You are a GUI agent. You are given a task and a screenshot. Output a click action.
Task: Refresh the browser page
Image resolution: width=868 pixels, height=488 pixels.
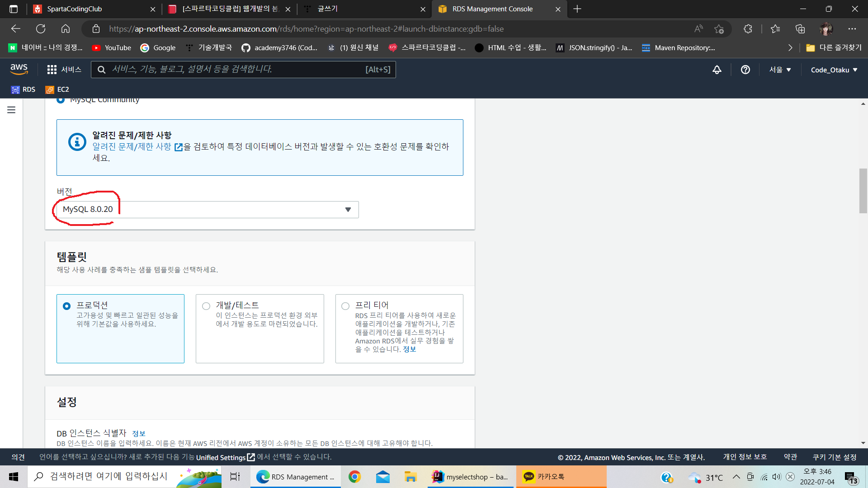[41, 29]
